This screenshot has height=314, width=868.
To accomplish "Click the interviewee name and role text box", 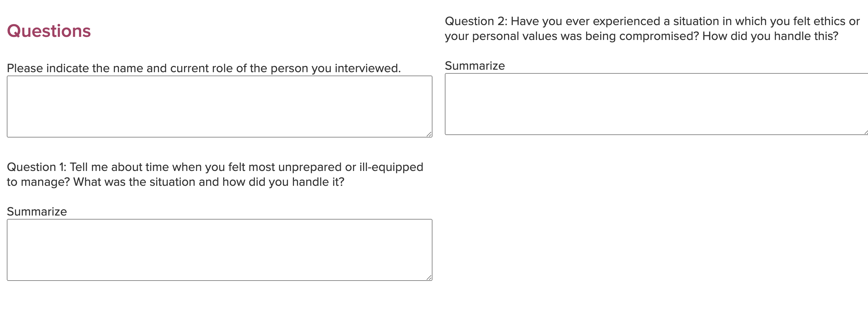I will 219,106.
